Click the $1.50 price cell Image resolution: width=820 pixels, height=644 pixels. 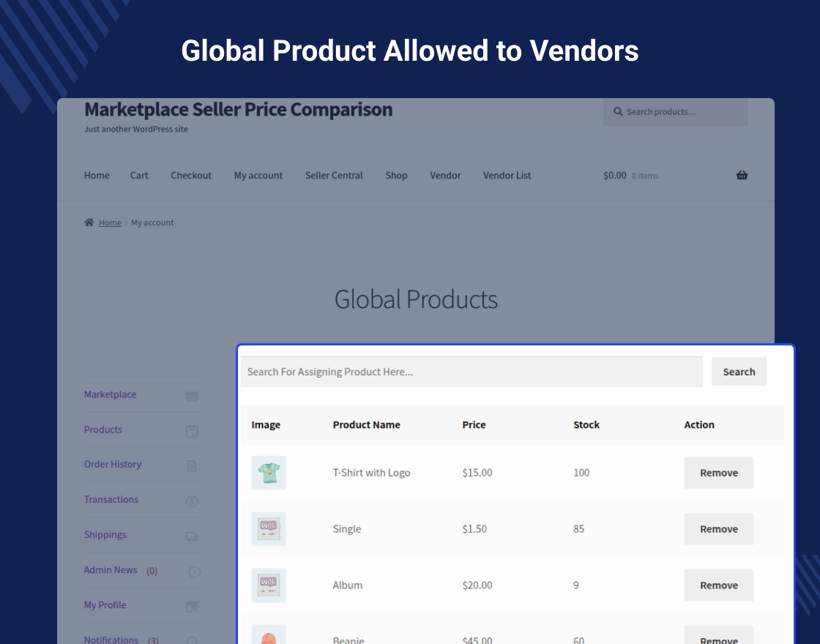click(x=474, y=529)
